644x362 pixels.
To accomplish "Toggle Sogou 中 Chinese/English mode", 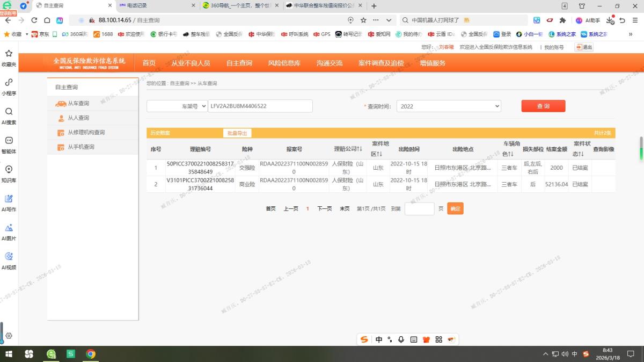I will click(379, 339).
